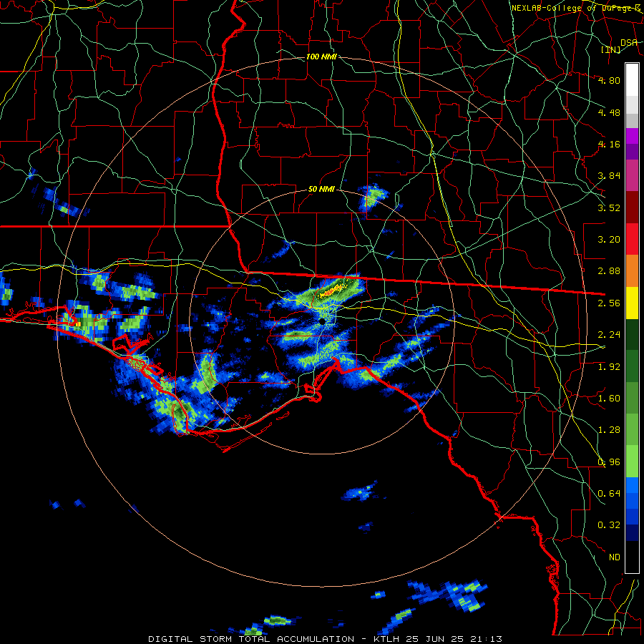Select the 2.88 legend value
The height and width of the screenshot is (644, 644).
(609, 271)
